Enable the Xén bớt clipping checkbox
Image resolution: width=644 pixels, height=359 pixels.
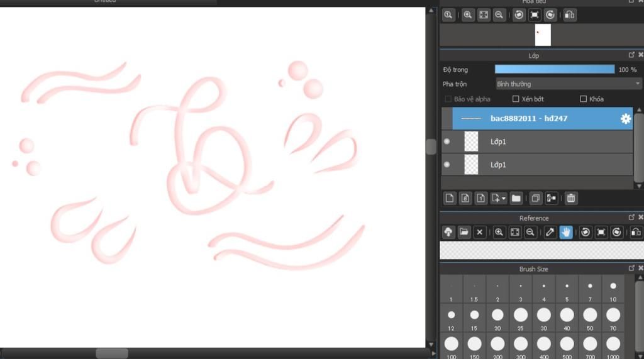pyautogui.click(x=516, y=99)
